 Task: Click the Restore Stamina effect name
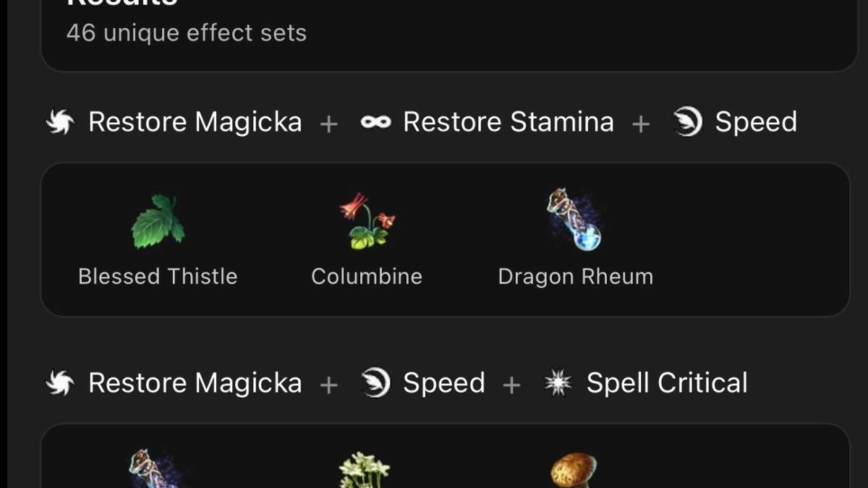pyautogui.click(x=508, y=122)
